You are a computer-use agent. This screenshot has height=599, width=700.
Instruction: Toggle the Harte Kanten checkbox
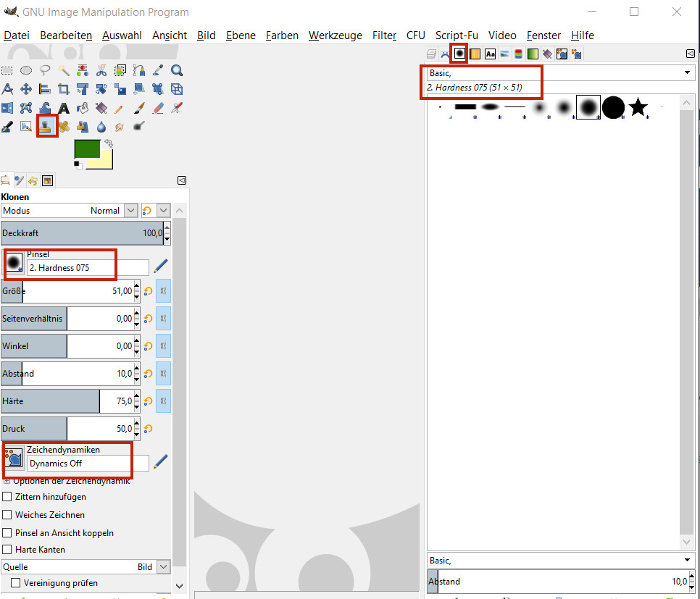[7, 550]
